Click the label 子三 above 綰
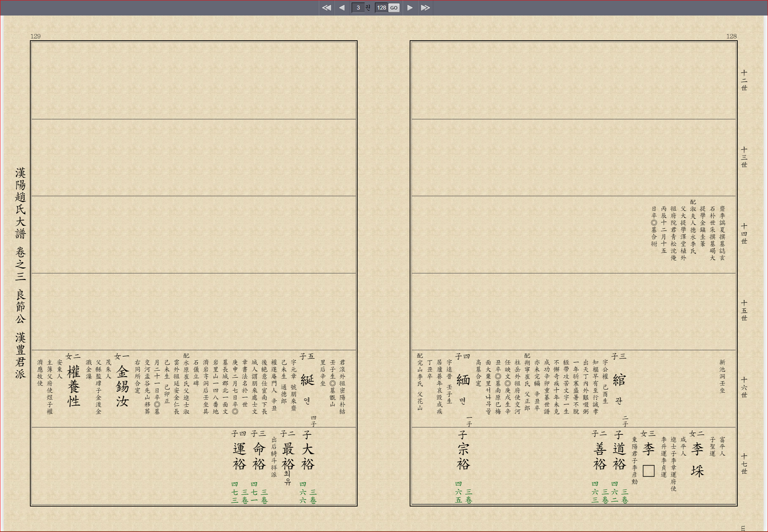The image size is (768, 532). coord(619,357)
